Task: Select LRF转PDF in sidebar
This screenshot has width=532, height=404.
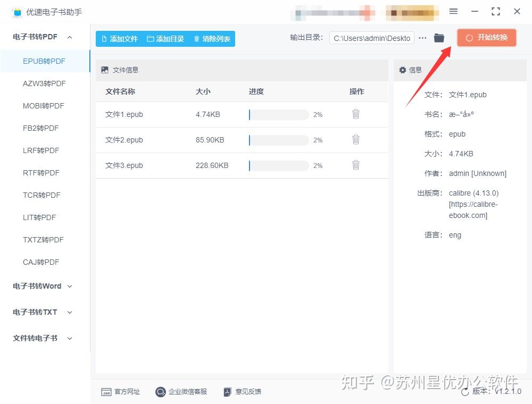Action: coord(41,151)
